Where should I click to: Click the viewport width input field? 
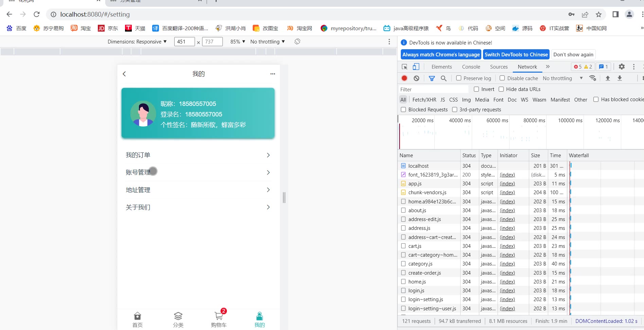184,41
